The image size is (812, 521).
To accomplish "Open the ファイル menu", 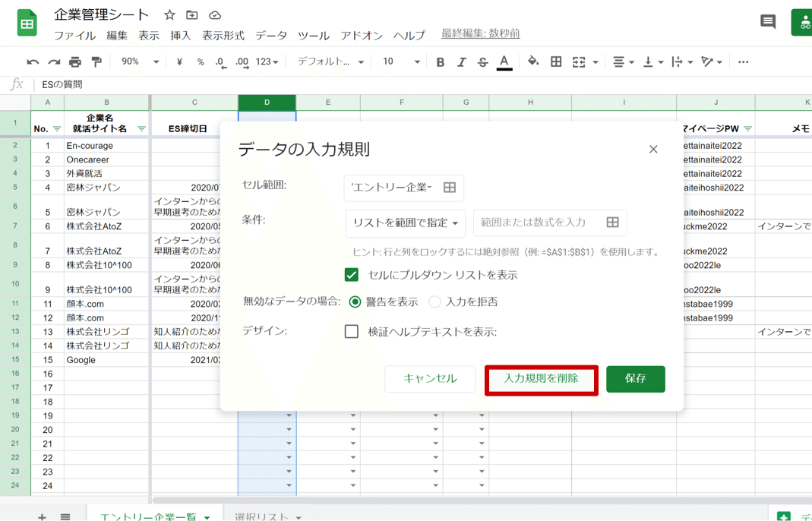I will click(x=75, y=36).
